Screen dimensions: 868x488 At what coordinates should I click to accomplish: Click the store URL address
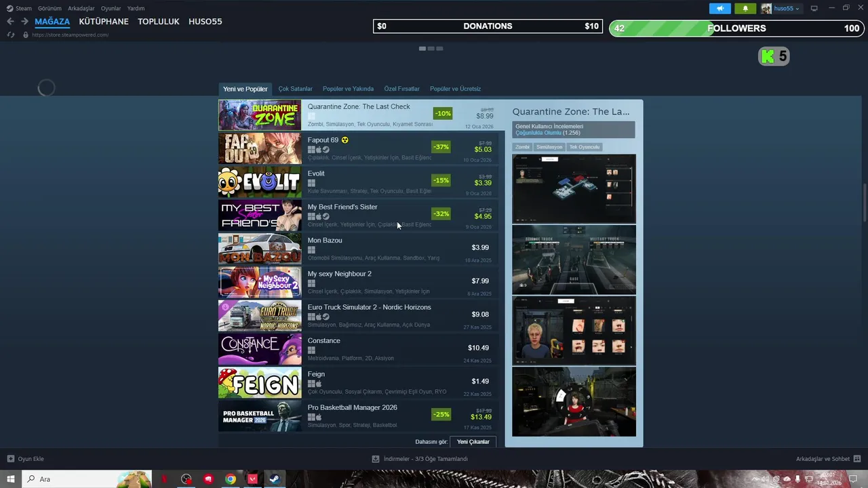coord(71,35)
